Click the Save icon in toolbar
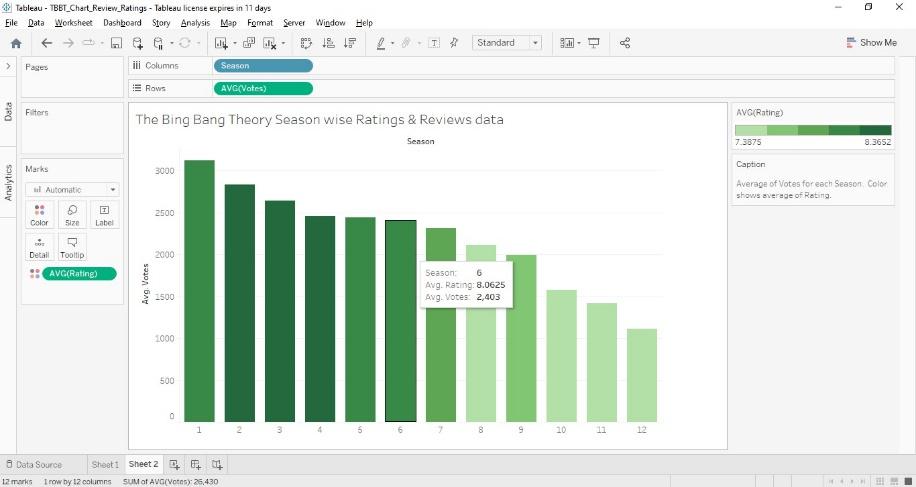This screenshot has width=916, height=487. 116,43
